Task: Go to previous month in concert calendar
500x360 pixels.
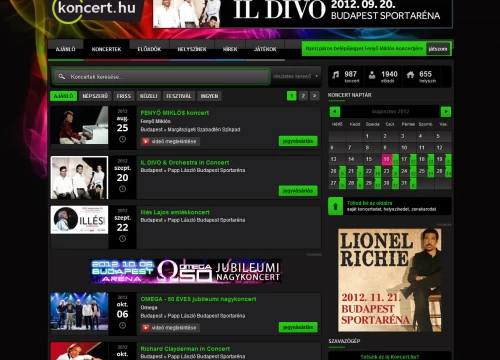Action: point(335,111)
